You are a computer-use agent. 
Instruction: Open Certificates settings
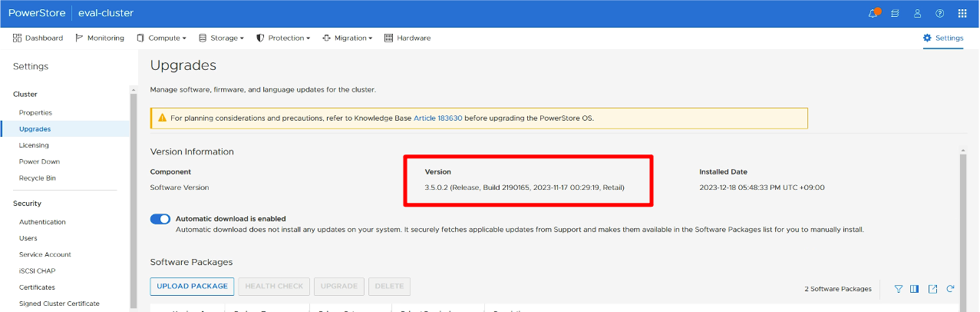coord(37,287)
